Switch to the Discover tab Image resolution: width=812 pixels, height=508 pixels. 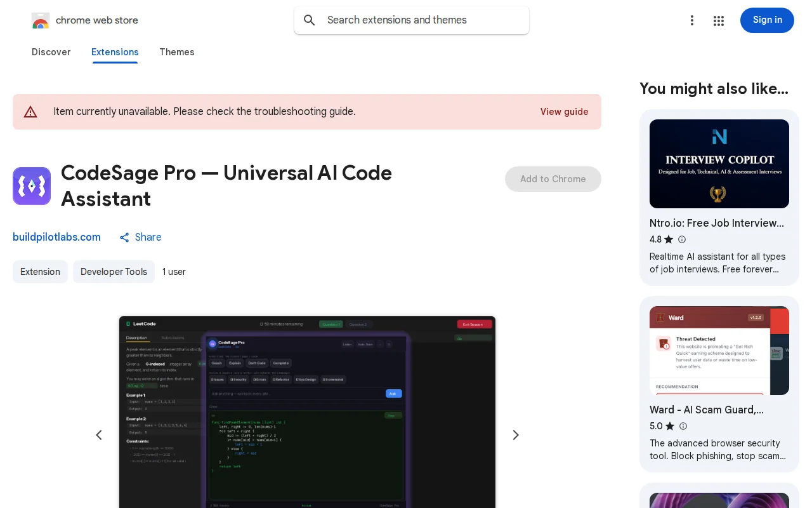(x=51, y=52)
